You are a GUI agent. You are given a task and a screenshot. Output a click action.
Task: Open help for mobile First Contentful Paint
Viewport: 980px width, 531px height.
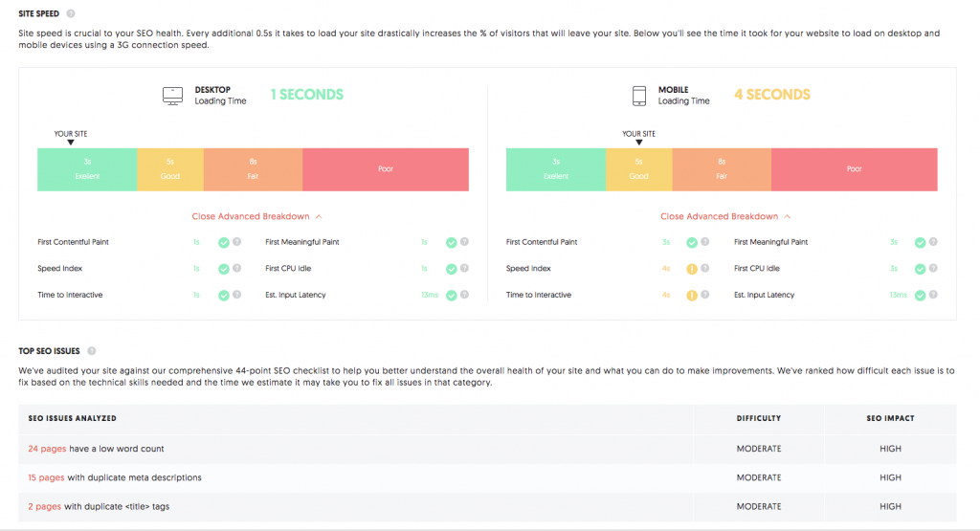click(705, 242)
